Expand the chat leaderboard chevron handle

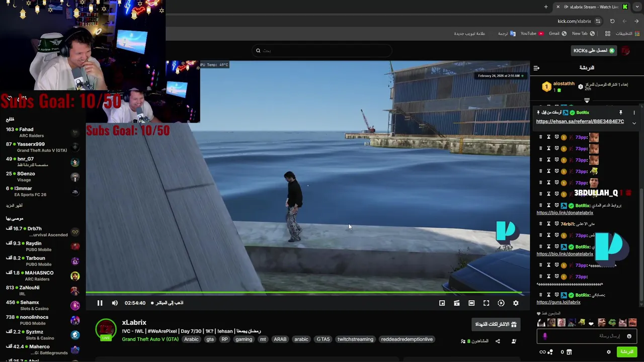point(587,101)
